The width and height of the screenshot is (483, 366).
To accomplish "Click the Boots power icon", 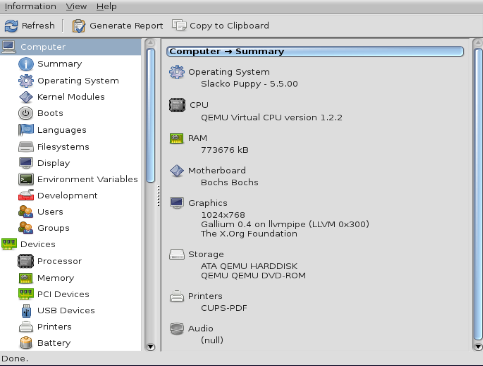I will coord(26,113).
